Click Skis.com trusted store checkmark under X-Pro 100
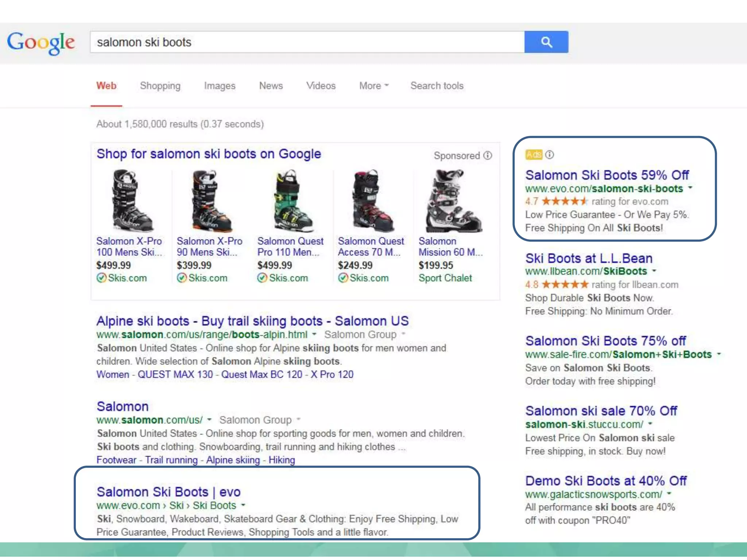Screen dimensions: 747x560 (x=101, y=278)
